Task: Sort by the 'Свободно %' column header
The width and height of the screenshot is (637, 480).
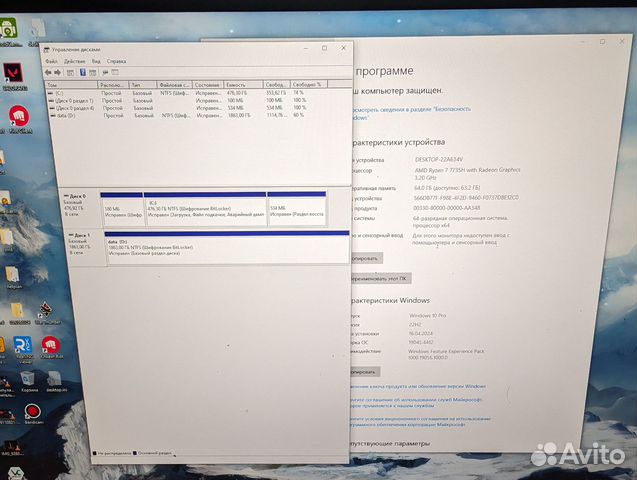Action: click(x=308, y=84)
